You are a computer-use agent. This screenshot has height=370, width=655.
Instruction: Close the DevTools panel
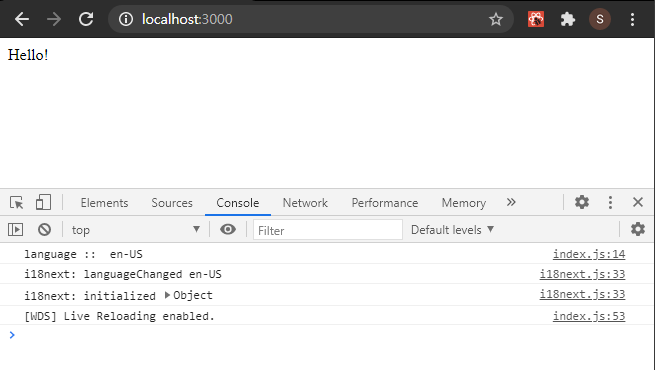(x=638, y=202)
